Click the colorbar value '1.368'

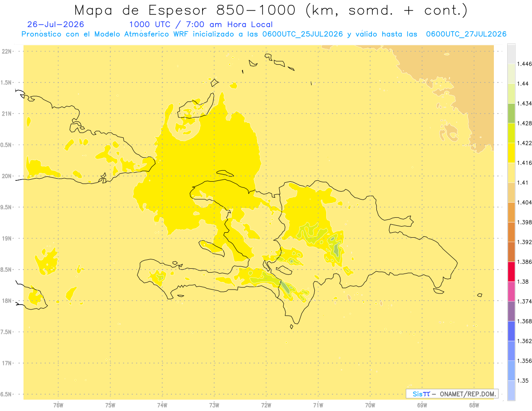point(524,321)
